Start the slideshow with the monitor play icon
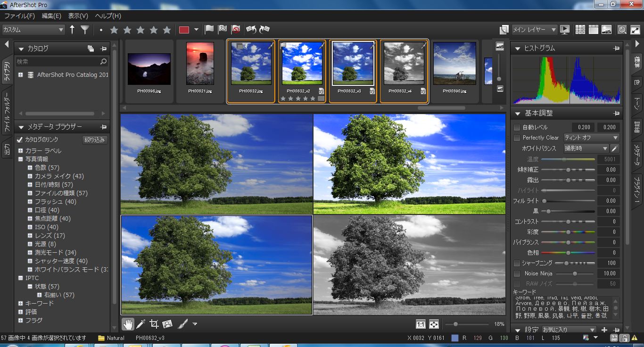 [x=565, y=30]
